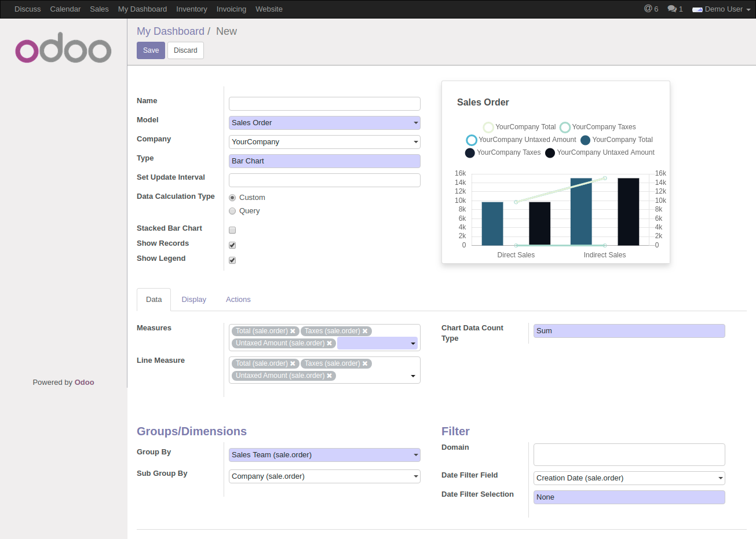Enable Stacked Bar Chart checkbox

coord(232,230)
